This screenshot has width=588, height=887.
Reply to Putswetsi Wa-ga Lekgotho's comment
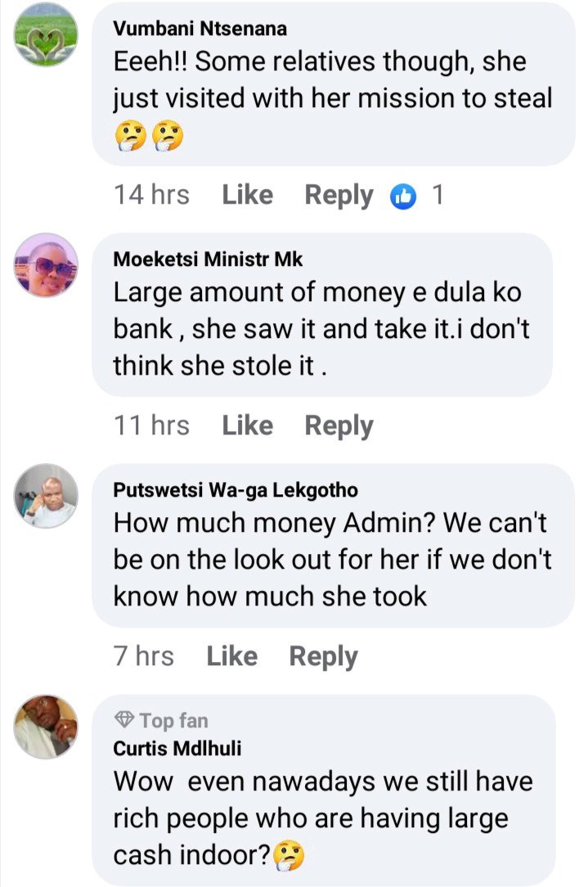tap(323, 657)
